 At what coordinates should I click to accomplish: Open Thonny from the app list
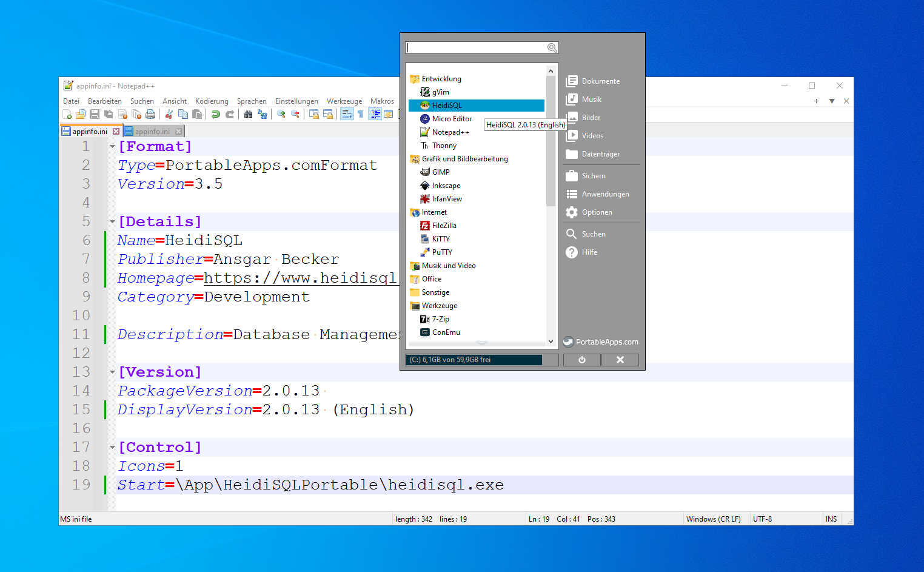click(444, 146)
